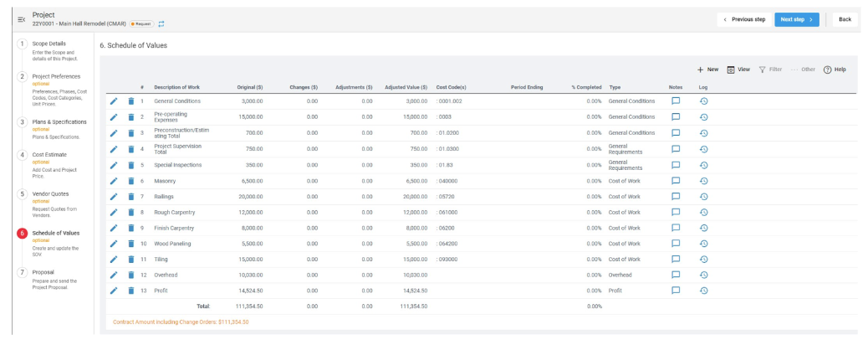This screenshot has height=345, width=868.
Task: Click the Wood Paneling description cell
Action: [x=172, y=244]
